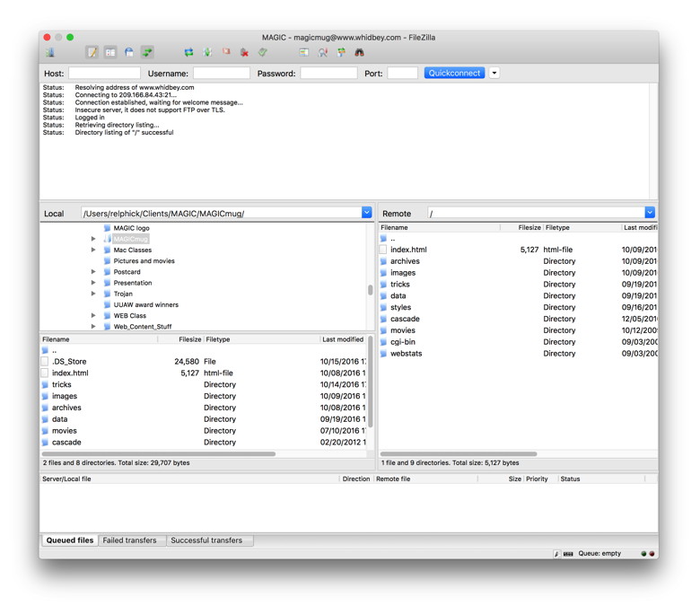This screenshot has width=700, height=606.
Task: Cancel the current operation
Action: (x=226, y=52)
